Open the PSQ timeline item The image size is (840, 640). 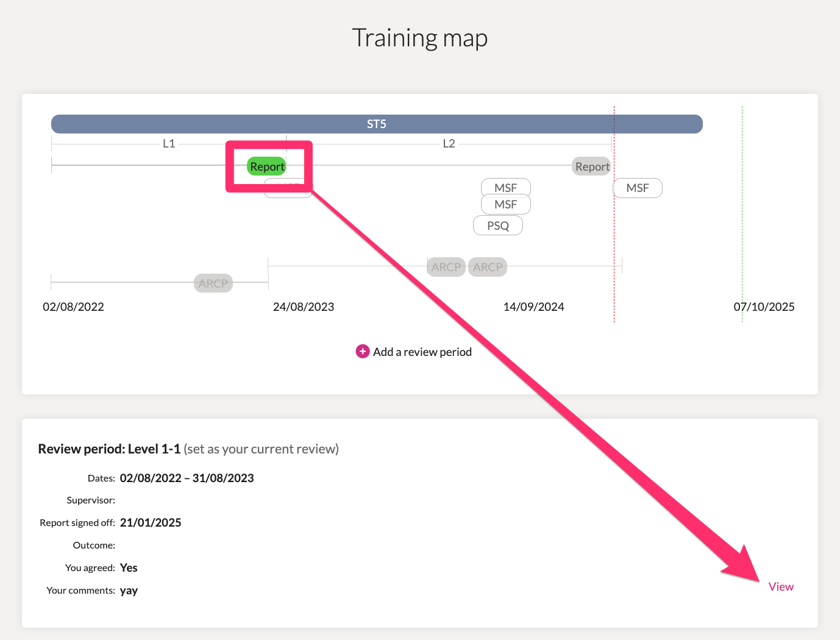pyautogui.click(x=498, y=226)
